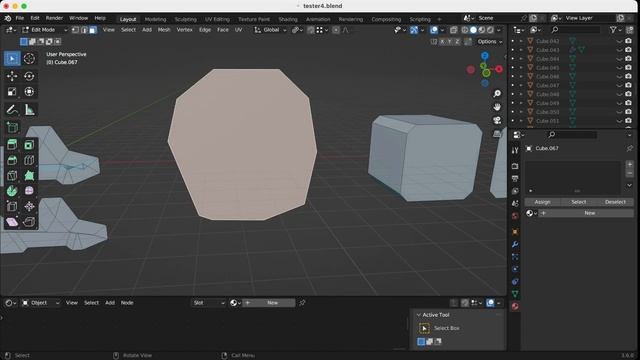Viewport: 640px width, 360px height.
Task: Open the Material properties tab
Action: pyautogui.click(x=515, y=306)
